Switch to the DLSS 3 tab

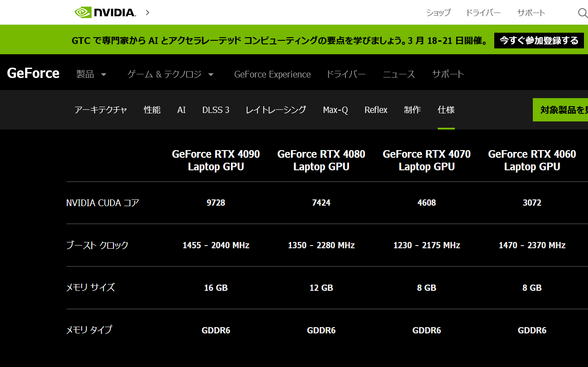[x=216, y=110]
